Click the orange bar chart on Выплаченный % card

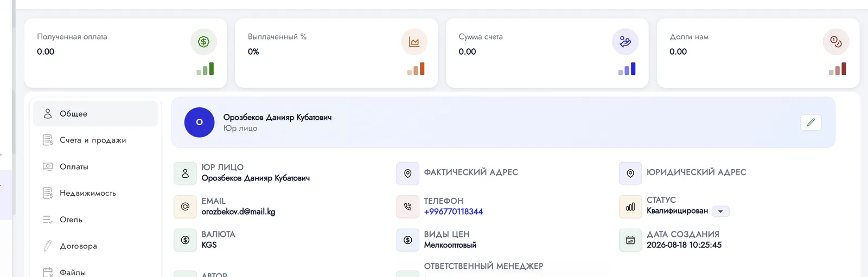point(416,69)
